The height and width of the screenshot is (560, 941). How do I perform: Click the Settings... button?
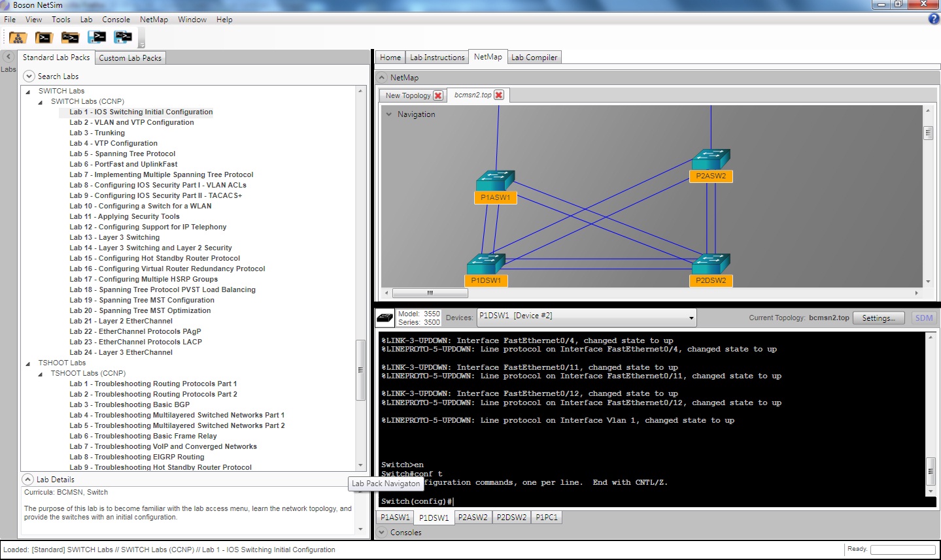pos(878,318)
